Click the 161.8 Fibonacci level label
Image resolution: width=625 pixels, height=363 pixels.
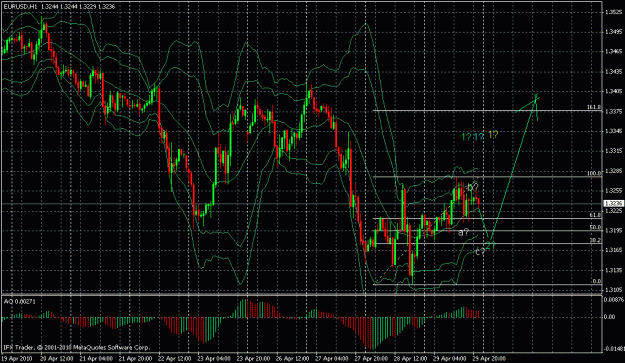pos(594,107)
